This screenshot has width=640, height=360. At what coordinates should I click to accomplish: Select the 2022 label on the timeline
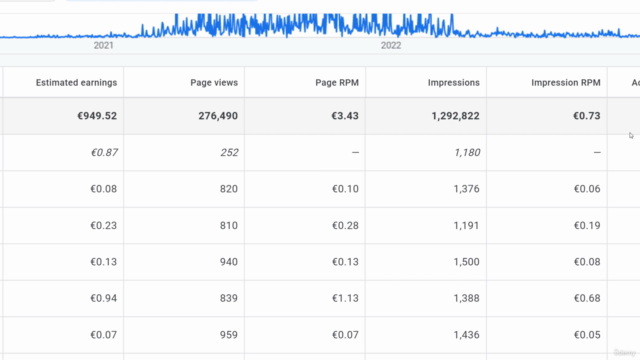coord(391,45)
